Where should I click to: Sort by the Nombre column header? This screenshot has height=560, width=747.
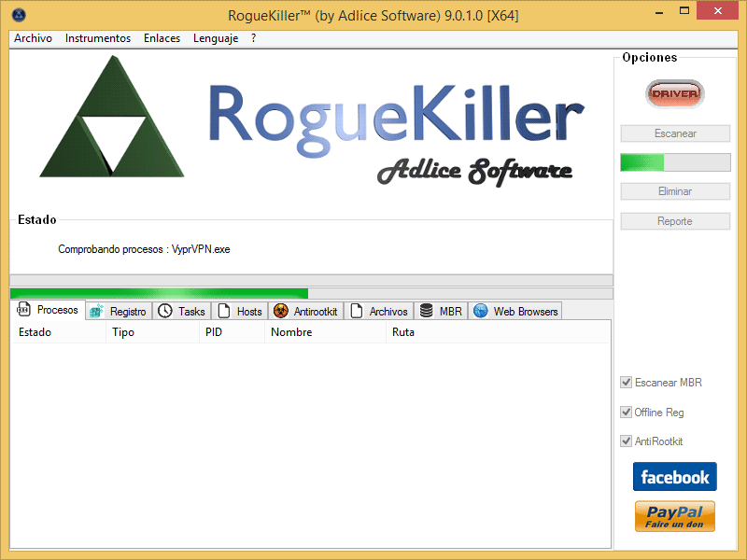click(x=325, y=332)
